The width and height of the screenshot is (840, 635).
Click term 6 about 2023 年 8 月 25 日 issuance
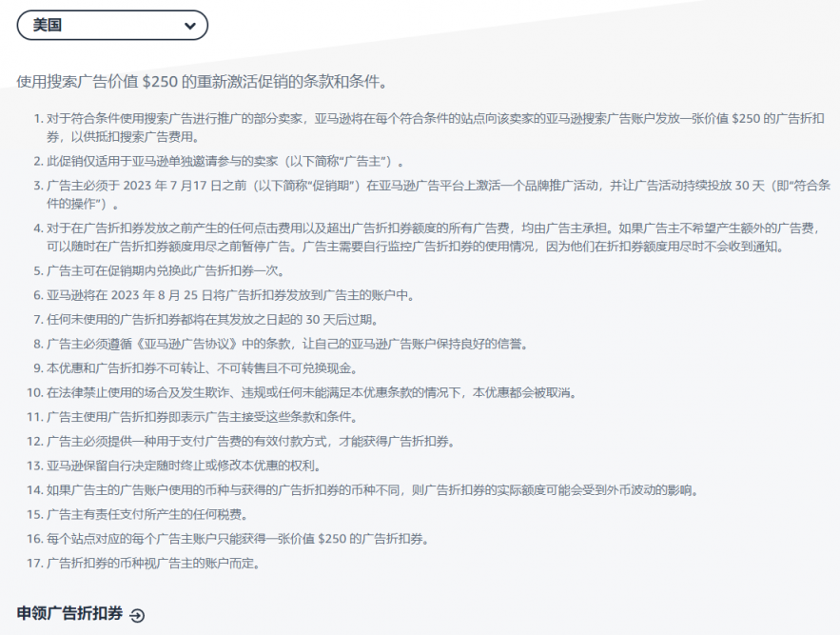[230, 295]
